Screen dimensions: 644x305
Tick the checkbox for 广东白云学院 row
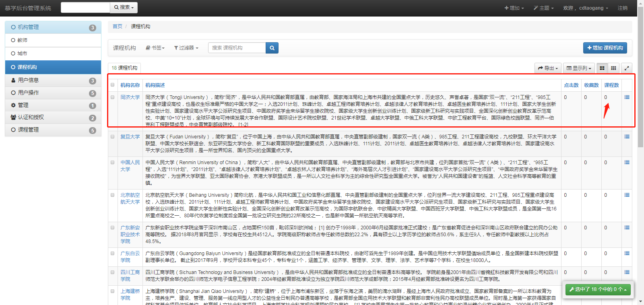pyautogui.click(x=113, y=253)
